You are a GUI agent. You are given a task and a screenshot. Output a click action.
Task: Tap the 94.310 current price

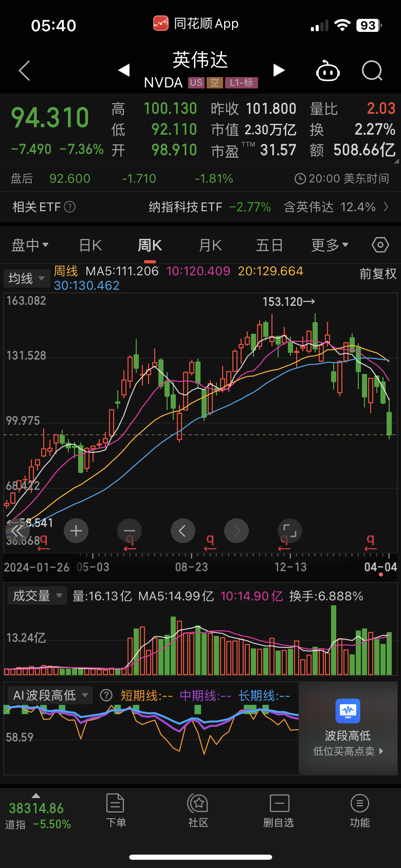(x=50, y=118)
